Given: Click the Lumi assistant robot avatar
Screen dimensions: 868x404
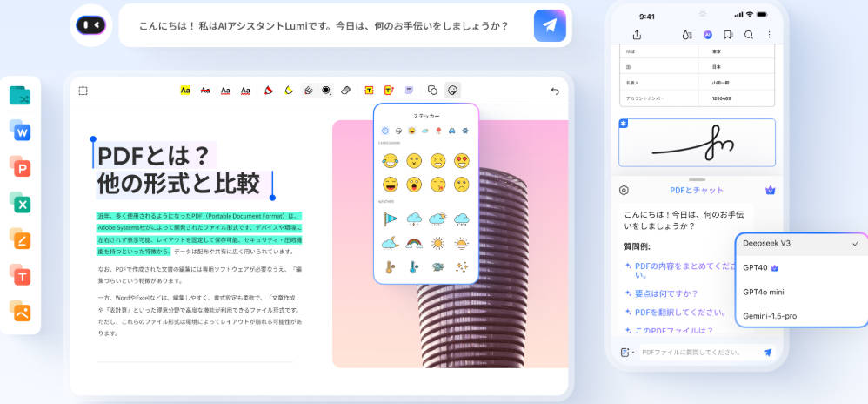Looking at the screenshot, I should coord(90,25).
